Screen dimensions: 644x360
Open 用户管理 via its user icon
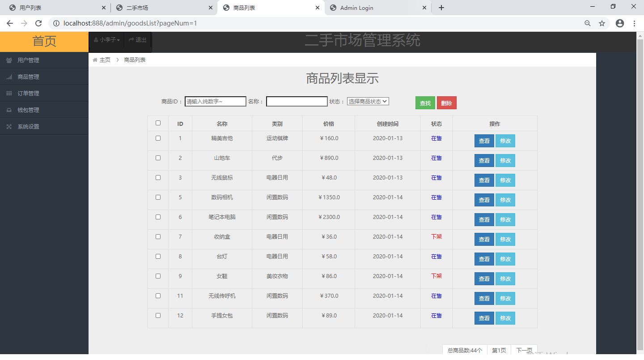coord(8,60)
